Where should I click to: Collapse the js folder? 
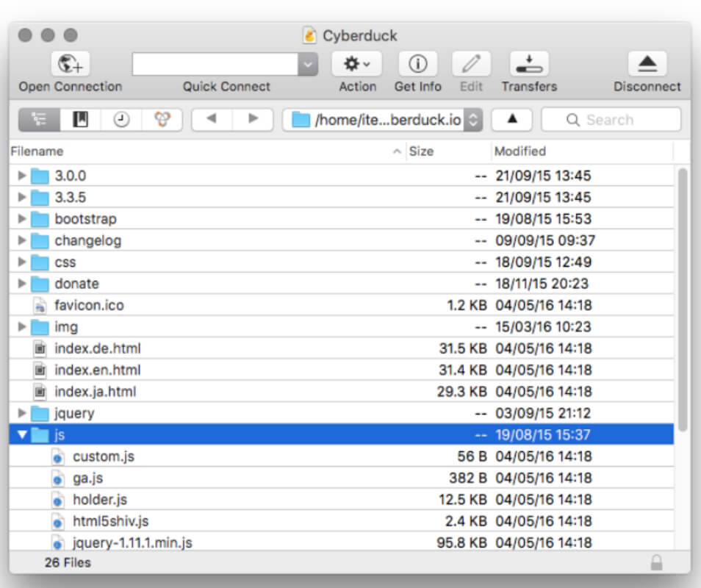(x=22, y=434)
